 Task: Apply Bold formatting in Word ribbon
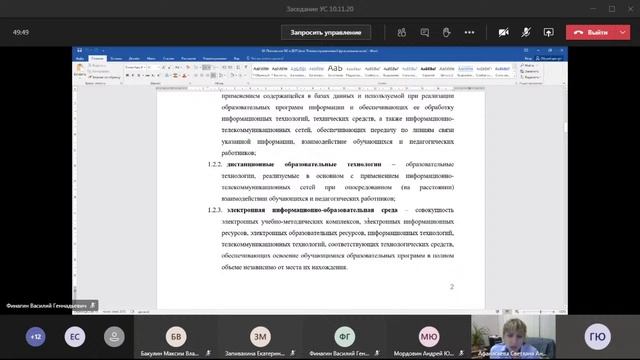(127, 76)
